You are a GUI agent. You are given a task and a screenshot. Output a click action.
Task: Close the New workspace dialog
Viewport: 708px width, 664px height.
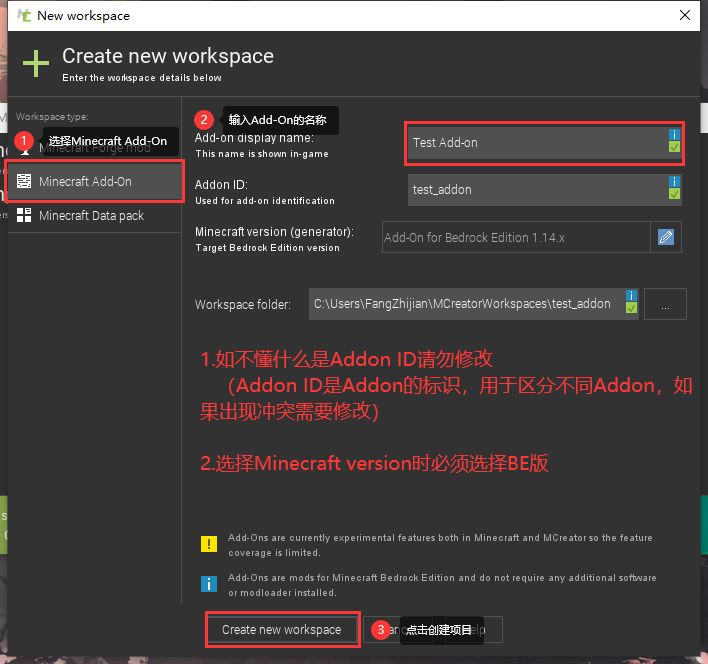pyautogui.click(x=685, y=15)
